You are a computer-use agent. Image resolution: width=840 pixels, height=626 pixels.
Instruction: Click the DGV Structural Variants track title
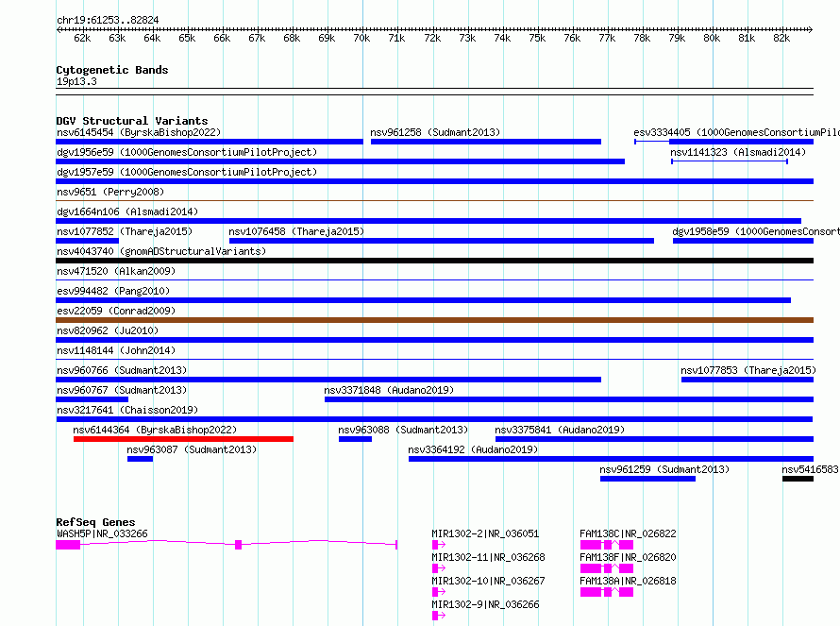(132, 121)
